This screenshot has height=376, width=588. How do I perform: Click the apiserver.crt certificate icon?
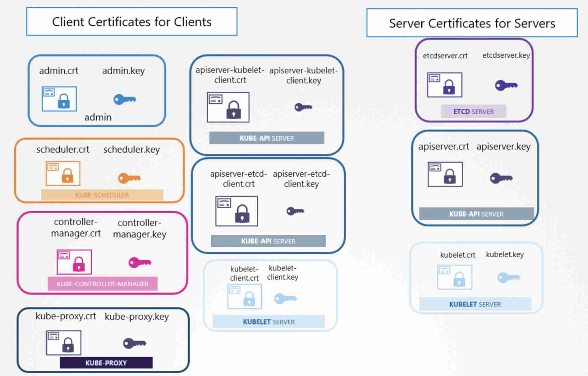[445, 174]
